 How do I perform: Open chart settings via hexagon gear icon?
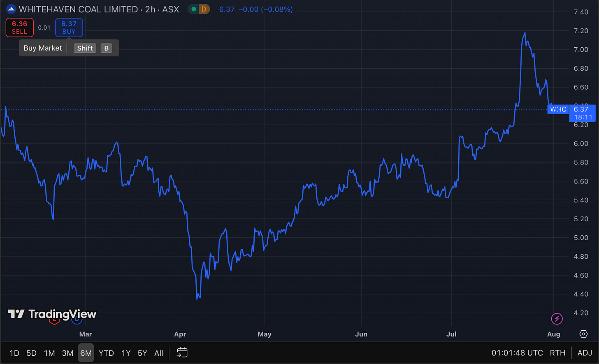[583, 334]
